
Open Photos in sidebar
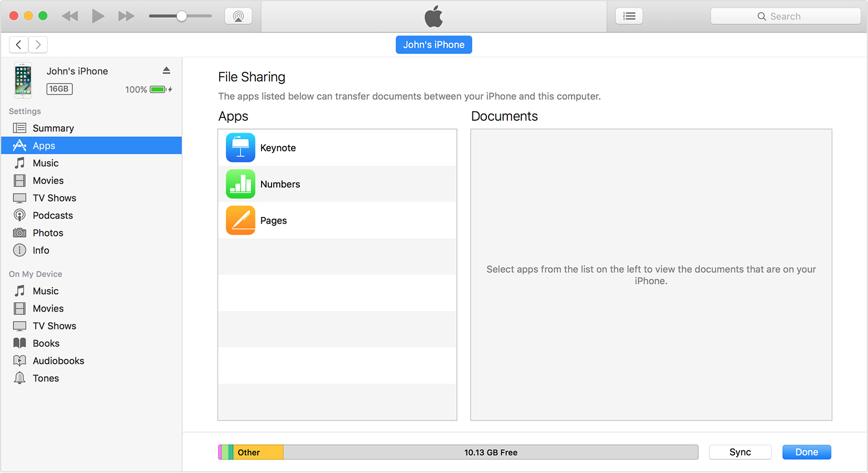click(91, 233)
